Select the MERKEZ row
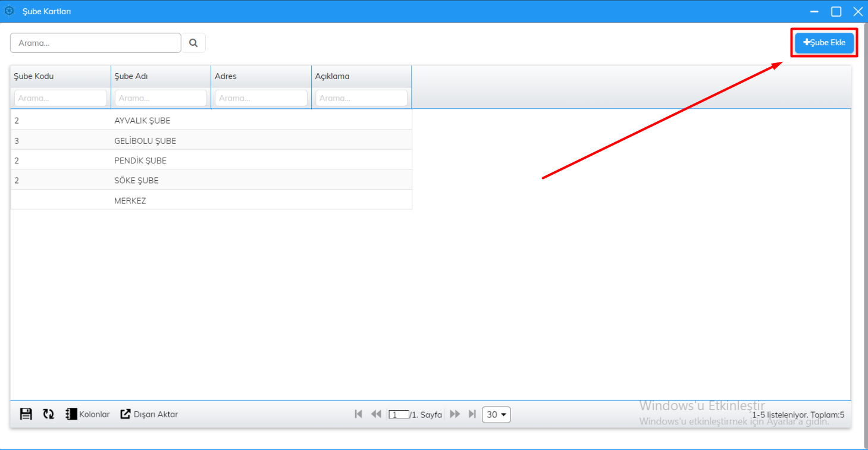Viewport: 868px width, 450px height. coord(130,201)
